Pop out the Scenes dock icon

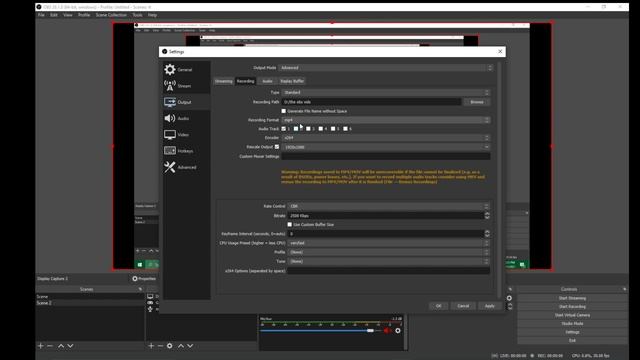[x=140, y=289]
